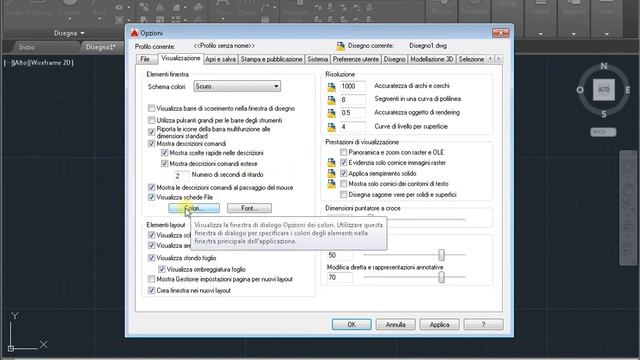Viewport: 640px width, 360px height.
Task: Click the Accuratezza di archi e cerchi field
Action: pos(353,86)
